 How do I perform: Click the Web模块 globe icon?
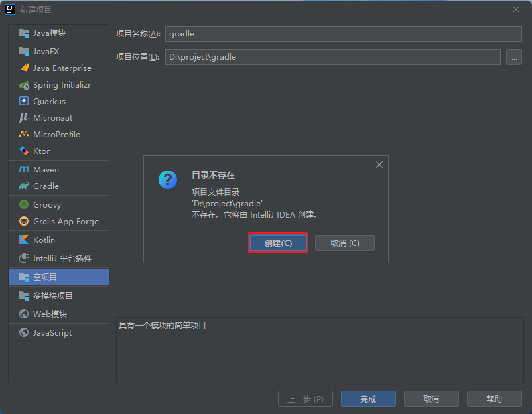coord(24,314)
